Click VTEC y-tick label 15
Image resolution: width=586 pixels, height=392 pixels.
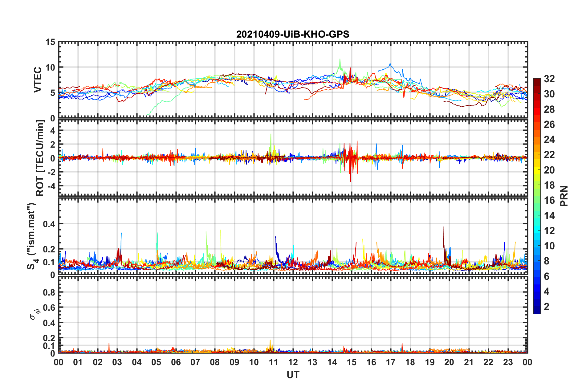pos(51,42)
